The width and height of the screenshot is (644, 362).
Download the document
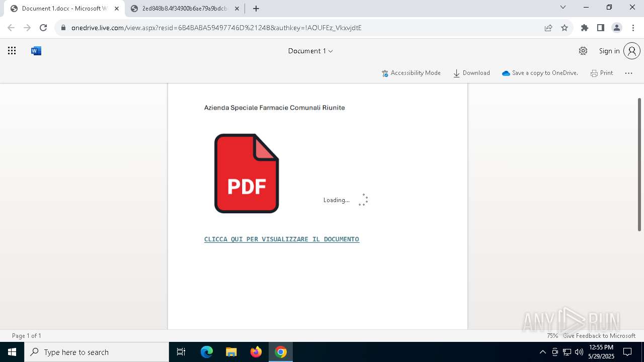[471, 73]
